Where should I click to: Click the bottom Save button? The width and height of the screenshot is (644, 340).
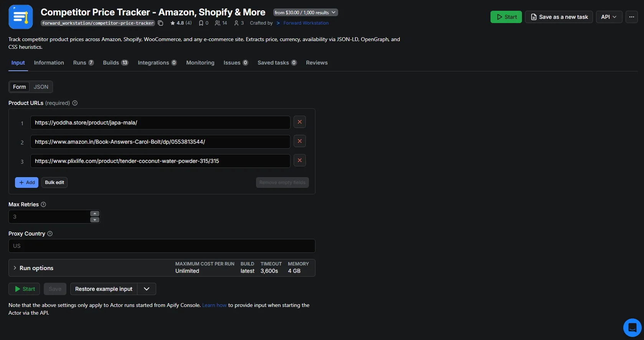pos(55,289)
